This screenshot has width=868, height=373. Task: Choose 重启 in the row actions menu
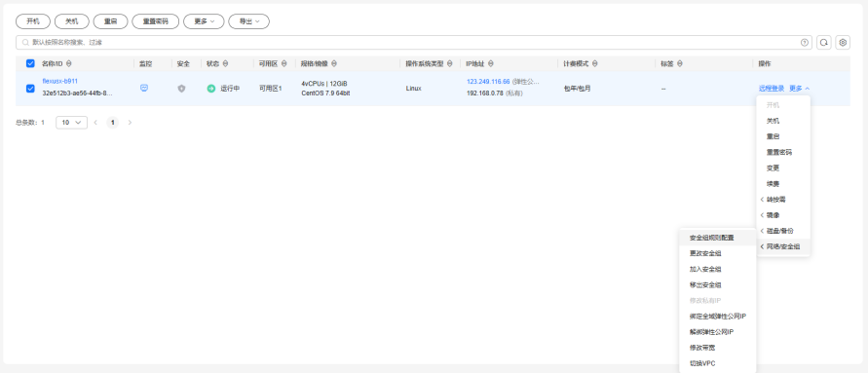click(783, 136)
